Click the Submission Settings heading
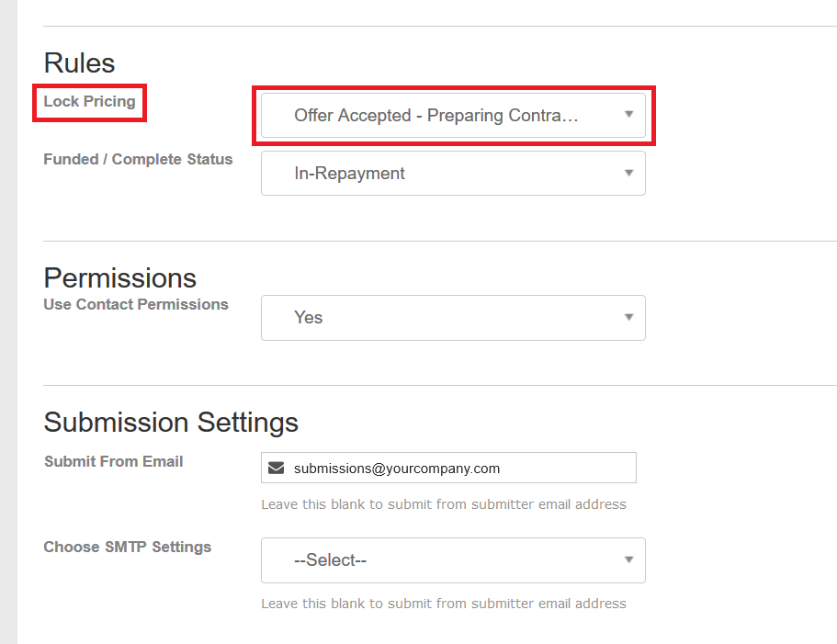837x644 pixels. click(171, 423)
